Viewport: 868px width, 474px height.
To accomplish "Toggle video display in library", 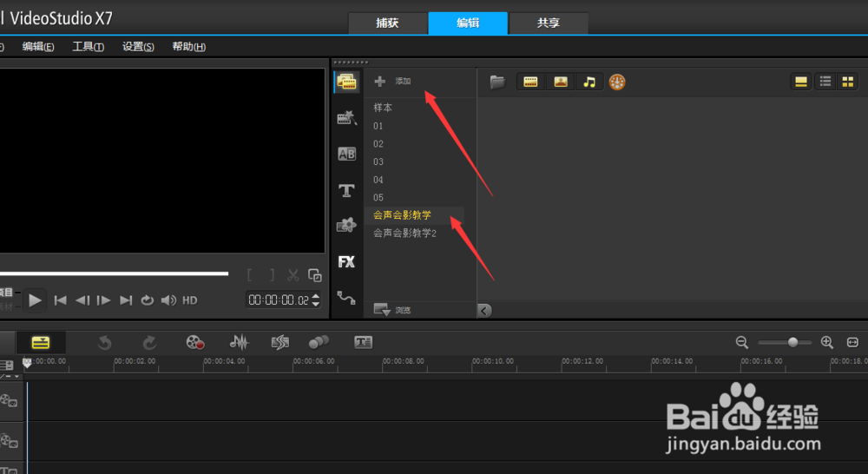I will [x=530, y=82].
